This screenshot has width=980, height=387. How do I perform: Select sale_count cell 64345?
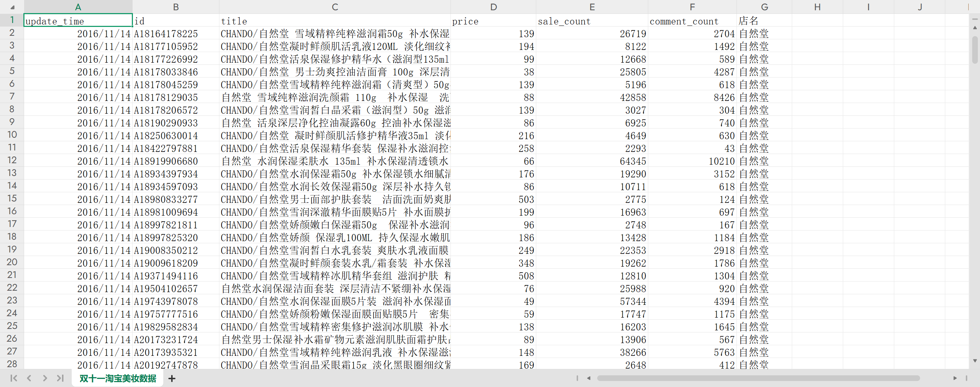(592, 161)
